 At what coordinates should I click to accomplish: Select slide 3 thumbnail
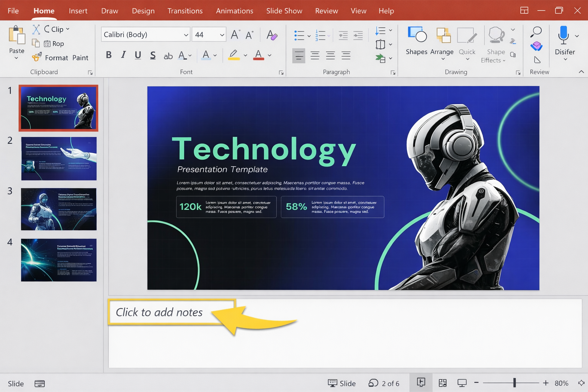pos(59,209)
